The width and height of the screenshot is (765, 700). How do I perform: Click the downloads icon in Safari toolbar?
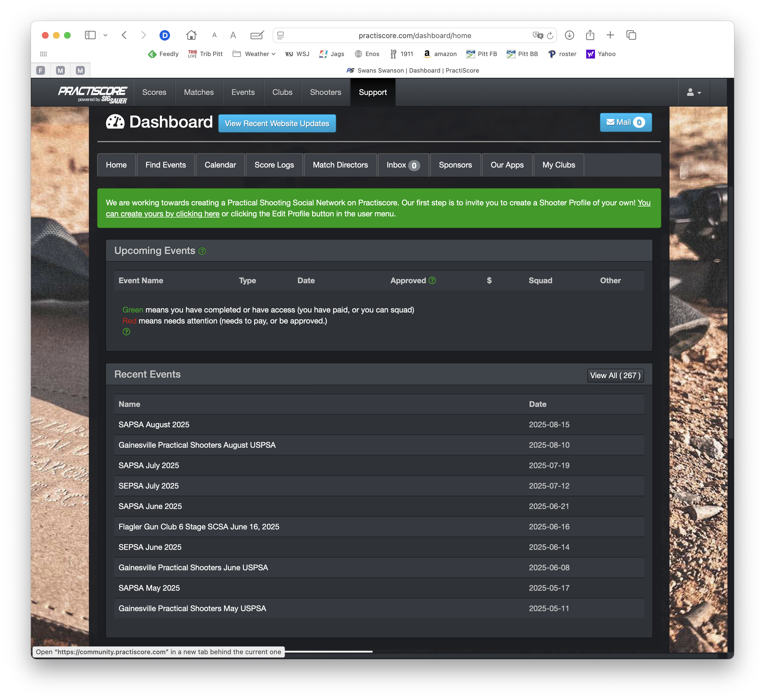tap(569, 35)
